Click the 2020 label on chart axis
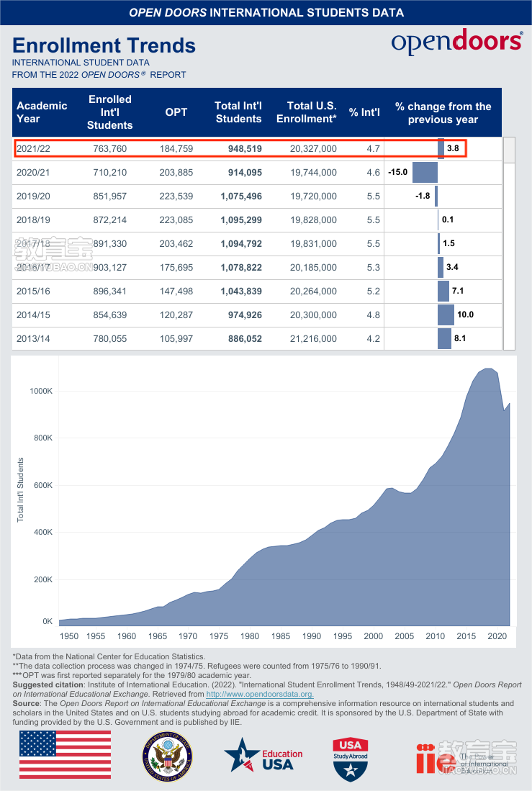Screen dimensions: 532x791 (497, 636)
